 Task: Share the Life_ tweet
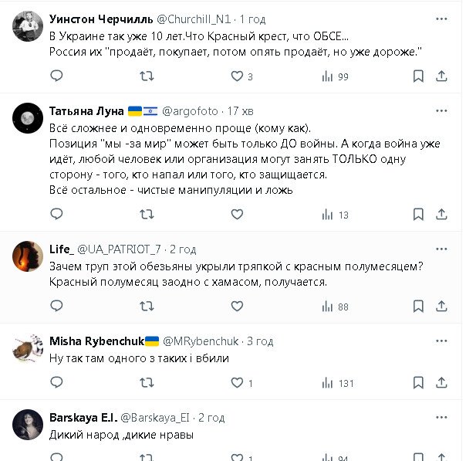[x=442, y=307]
